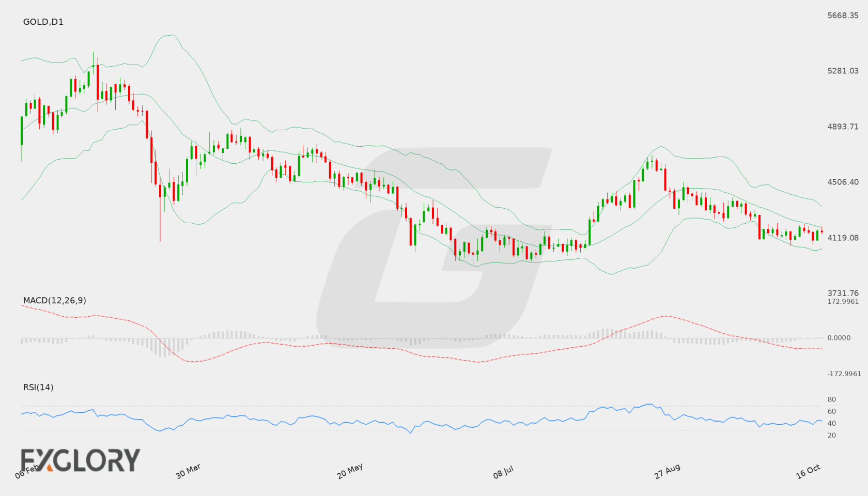Screen dimensions: 868x496
Task: Select the RSI 40 level label
Action: pyautogui.click(x=832, y=423)
